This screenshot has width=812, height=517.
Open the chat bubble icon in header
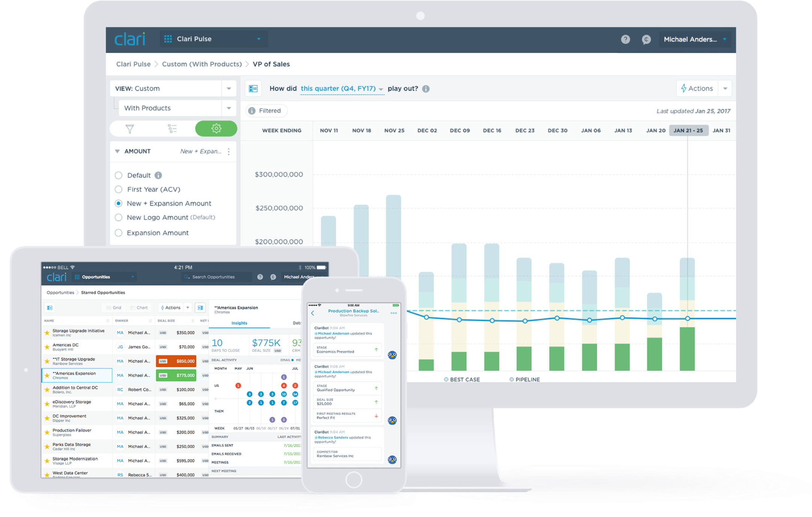(x=646, y=39)
